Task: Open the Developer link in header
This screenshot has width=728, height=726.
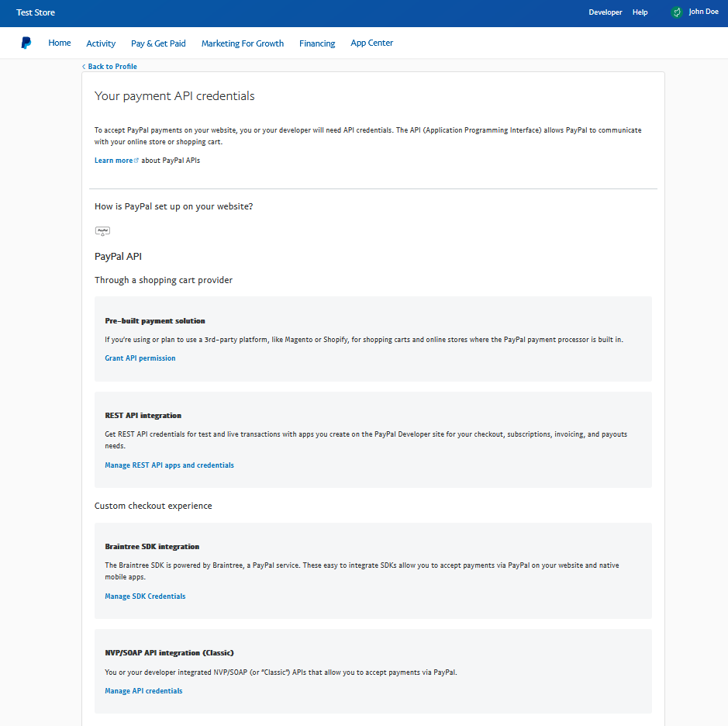Action: coord(606,12)
